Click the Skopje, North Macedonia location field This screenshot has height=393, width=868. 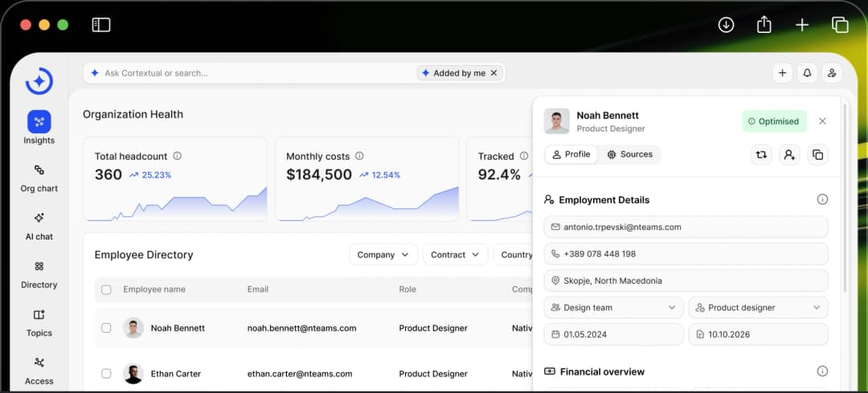(x=686, y=280)
